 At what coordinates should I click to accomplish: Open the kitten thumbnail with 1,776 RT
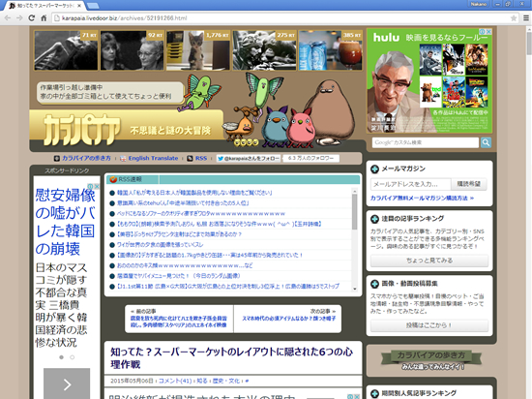[198, 50]
